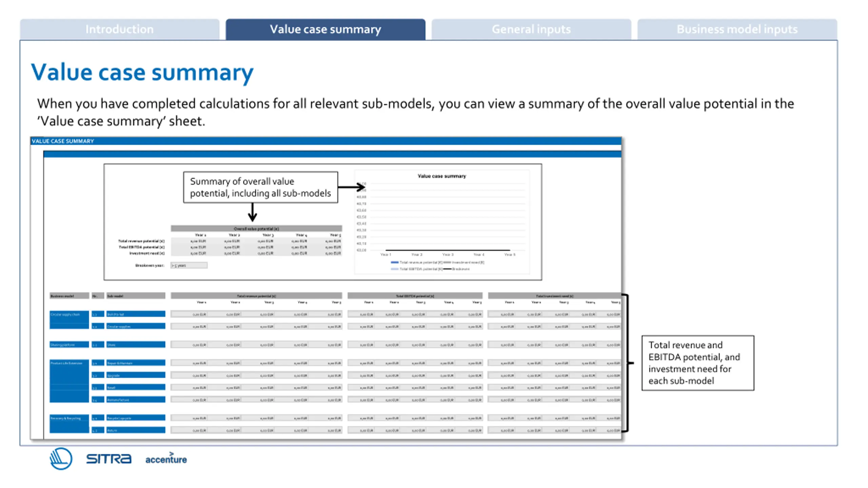Screen dimensions: 868x488
Task: Click the Product Life Extension block
Action: 69,381
